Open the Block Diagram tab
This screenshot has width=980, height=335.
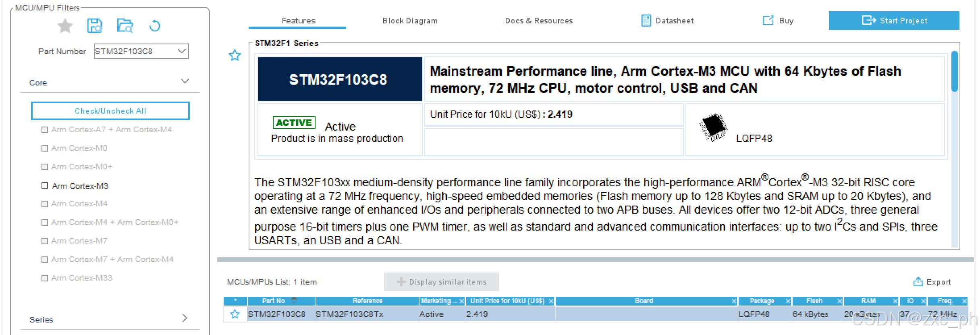410,21
